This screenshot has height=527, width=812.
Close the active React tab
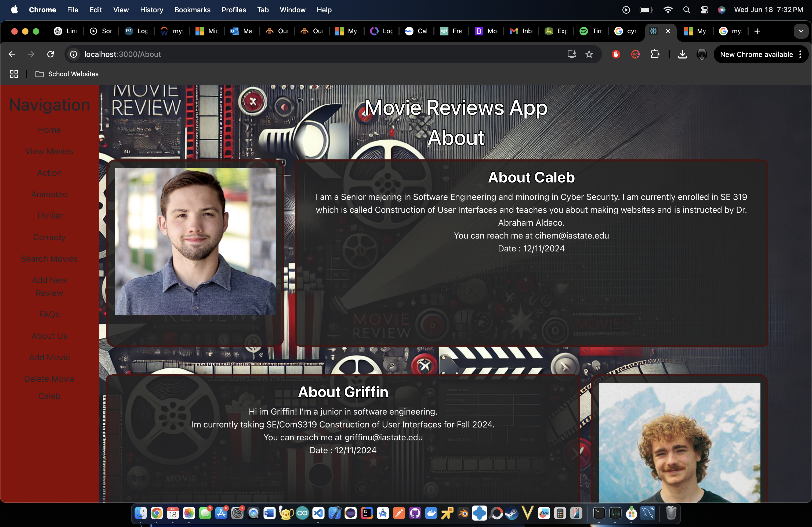(668, 31)
